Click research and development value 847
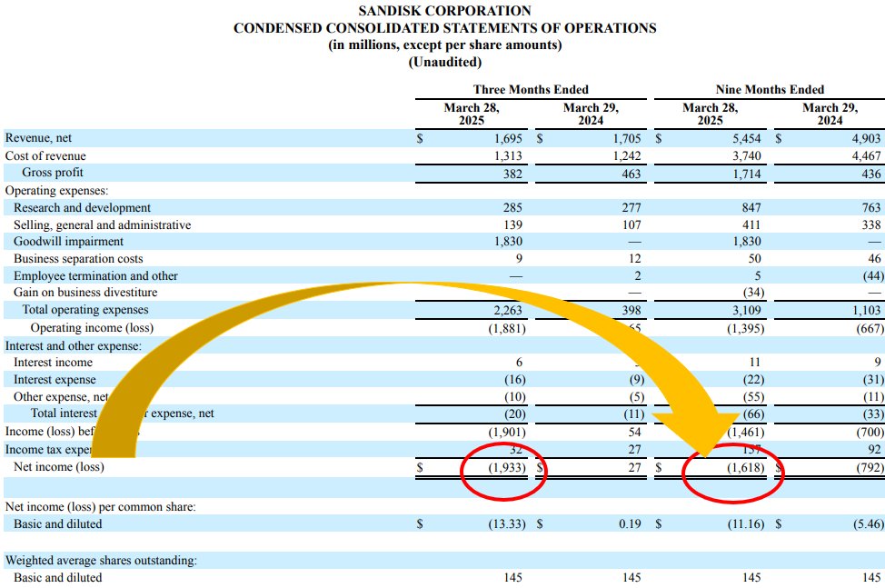Screen dimensions: 885x588 coord(751,207)
